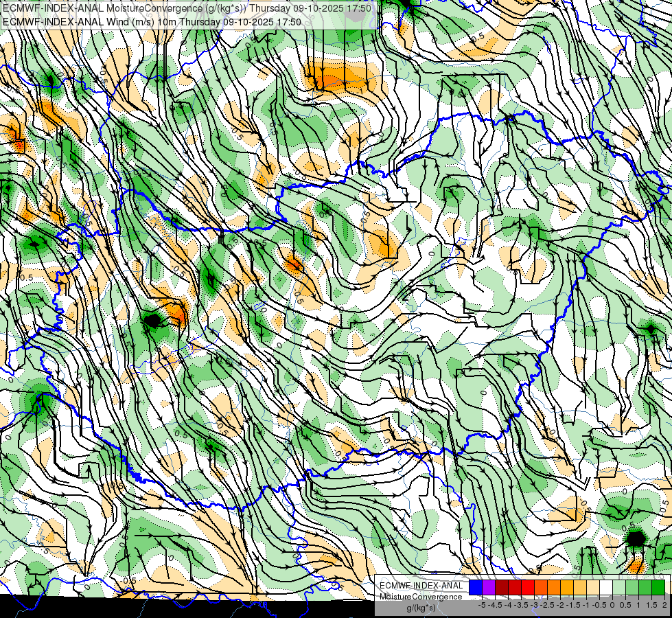Pick the bright red swatch between -3.5 and -3
The height and width of the screenshot is (618, 672).
528,587
